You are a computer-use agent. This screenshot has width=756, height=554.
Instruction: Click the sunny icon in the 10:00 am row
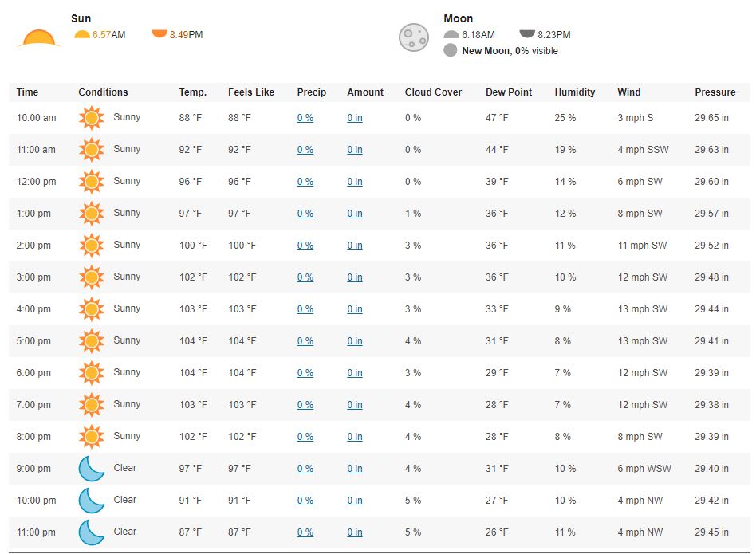pos(92,117)
